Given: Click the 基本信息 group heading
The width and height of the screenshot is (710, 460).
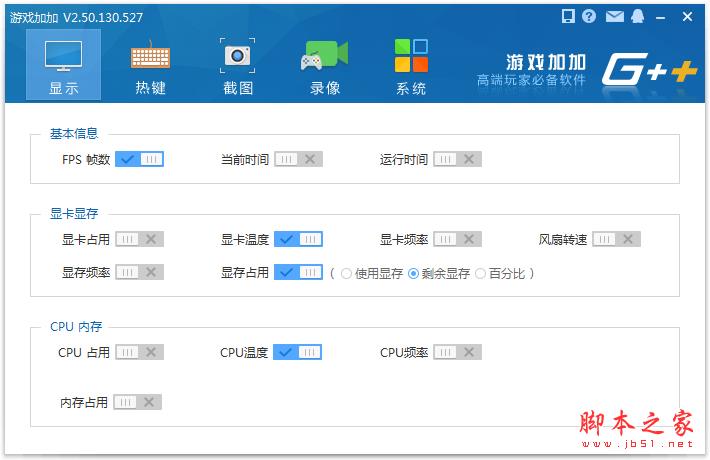Looking at the screenshot, I should 74,134.
